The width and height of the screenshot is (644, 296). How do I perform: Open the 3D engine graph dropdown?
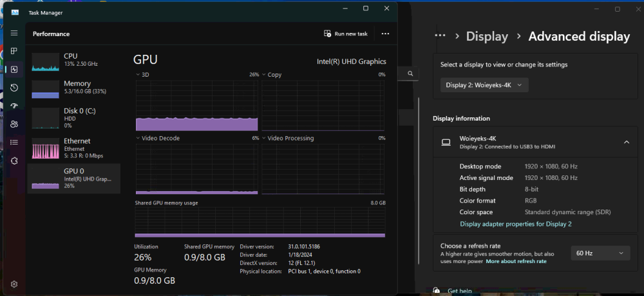[x=138, y=75]
